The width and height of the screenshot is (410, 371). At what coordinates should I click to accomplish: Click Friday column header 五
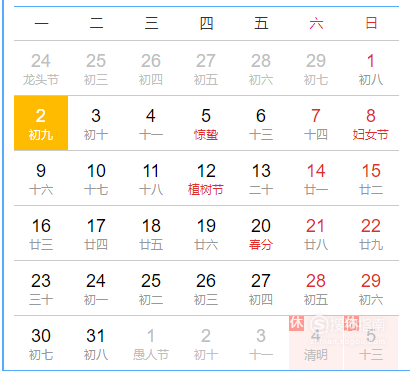click(x=261, y=24)
